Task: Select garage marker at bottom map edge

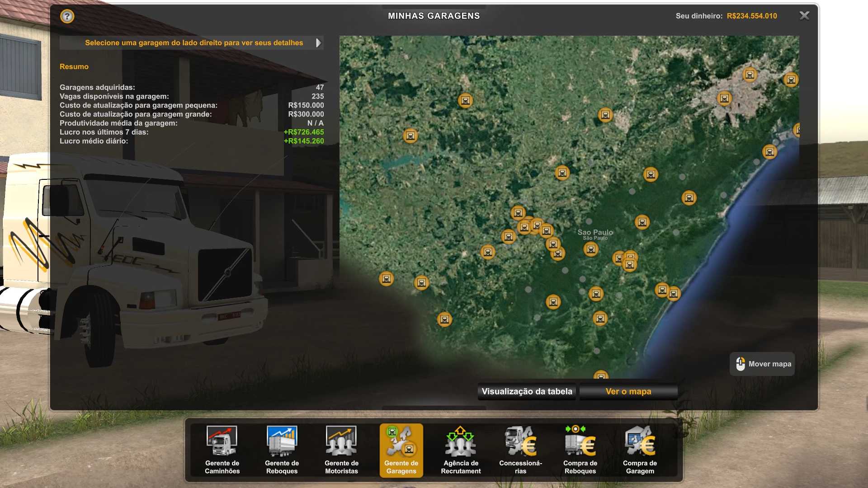Action: (601, 375)
